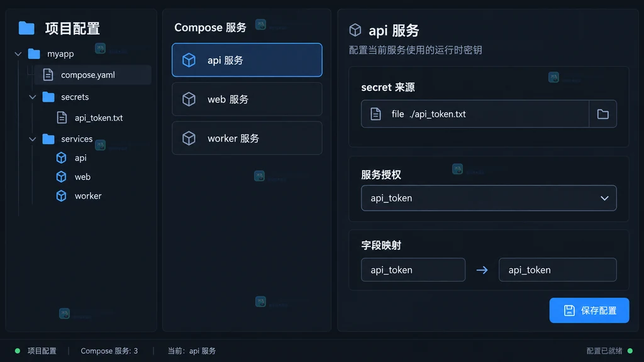This screenshot has width=644, height=362.
Task: Click the myapp folder icon
Action: click(34, 54)
